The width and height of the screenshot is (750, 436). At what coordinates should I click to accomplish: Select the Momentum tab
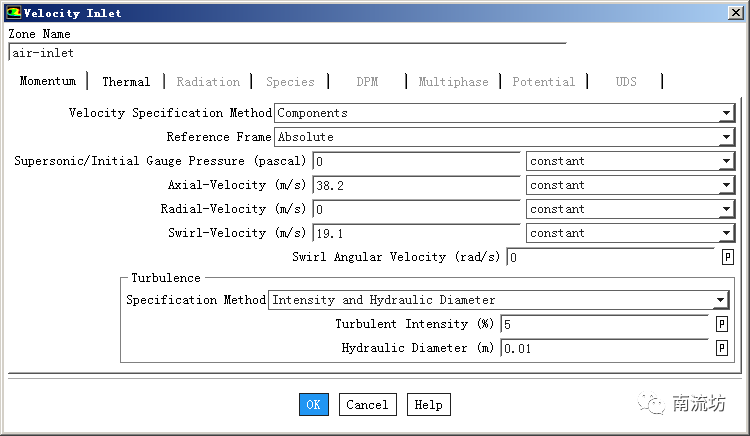(47, 82)
